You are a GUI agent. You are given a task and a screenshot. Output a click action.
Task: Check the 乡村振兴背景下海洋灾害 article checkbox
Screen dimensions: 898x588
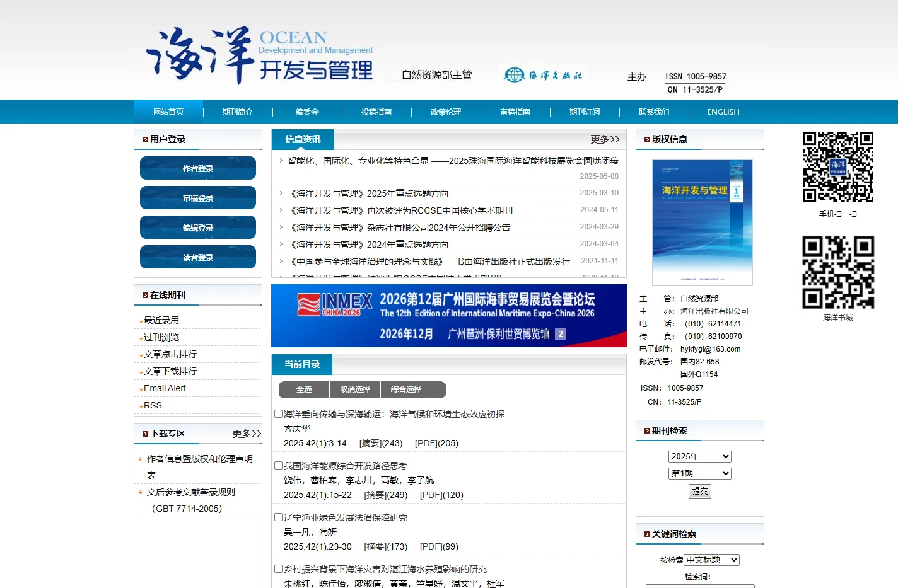click(x=278, y=569)
